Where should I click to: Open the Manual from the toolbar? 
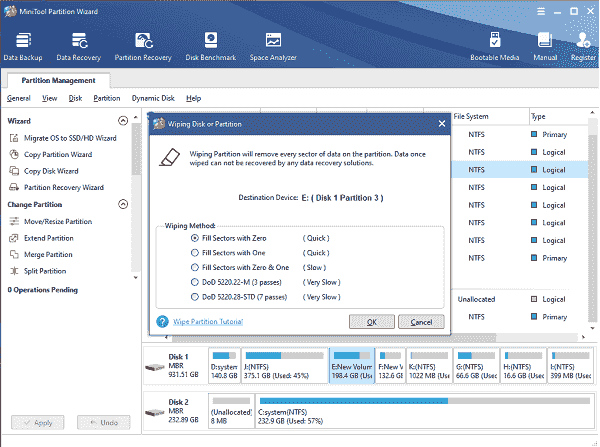[545, 46]
